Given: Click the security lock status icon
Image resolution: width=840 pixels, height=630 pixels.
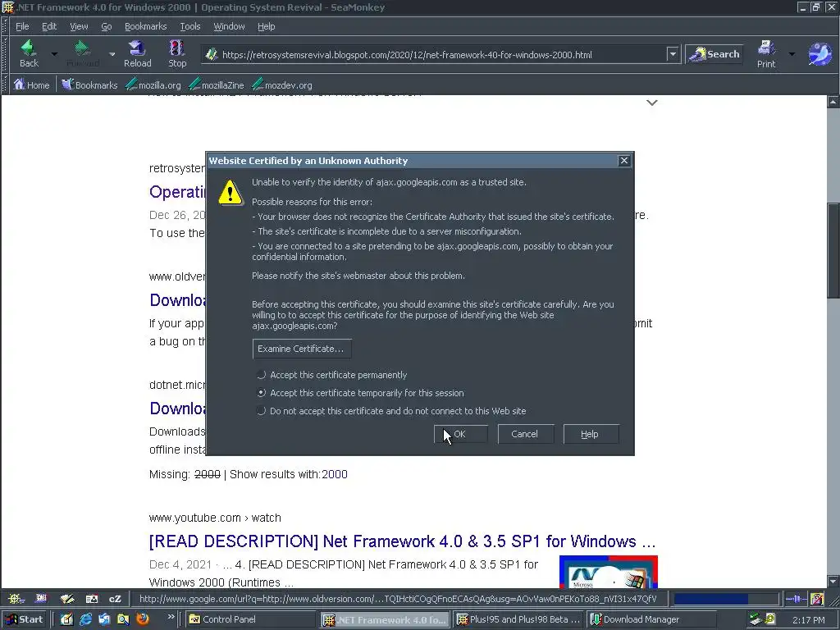Looking at the screenshot, I should tap(817, 598).
